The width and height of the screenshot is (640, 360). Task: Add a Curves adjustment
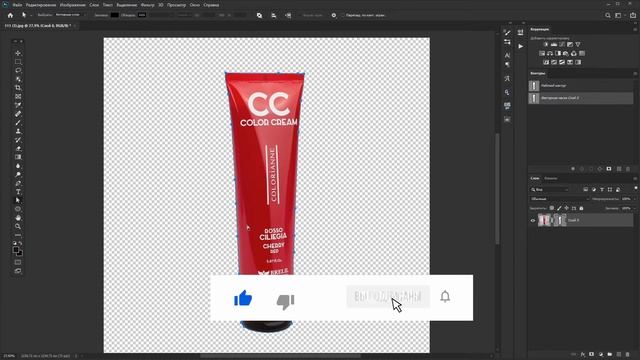pyautogui.click(x=562, y=44)
